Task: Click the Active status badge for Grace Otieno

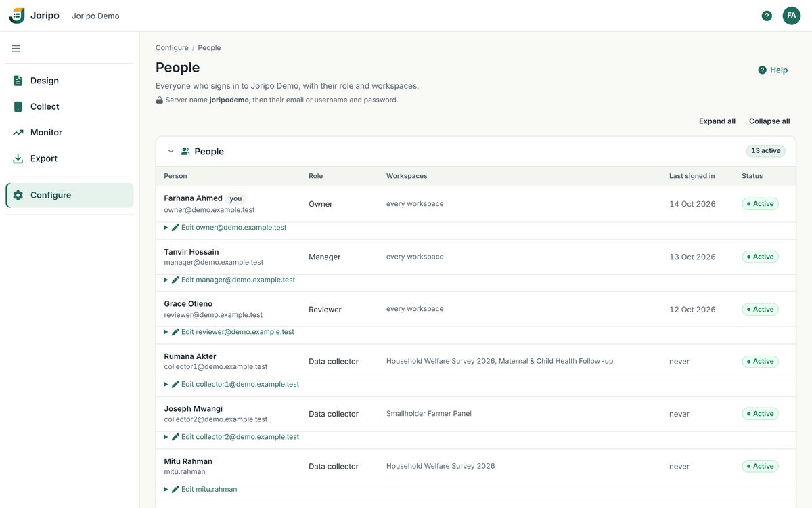Action: pyautogui.click(x=760, y=309)
